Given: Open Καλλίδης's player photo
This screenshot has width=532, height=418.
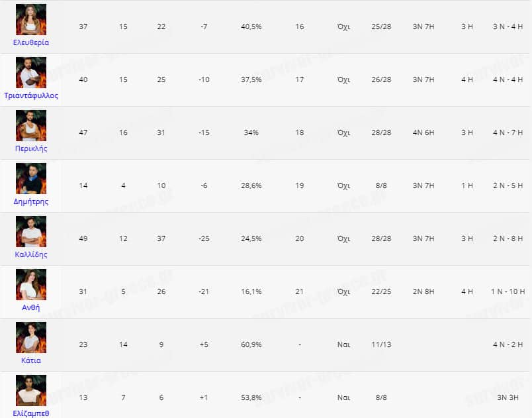Looking at the screenshot, I should [x=31, y=231].
